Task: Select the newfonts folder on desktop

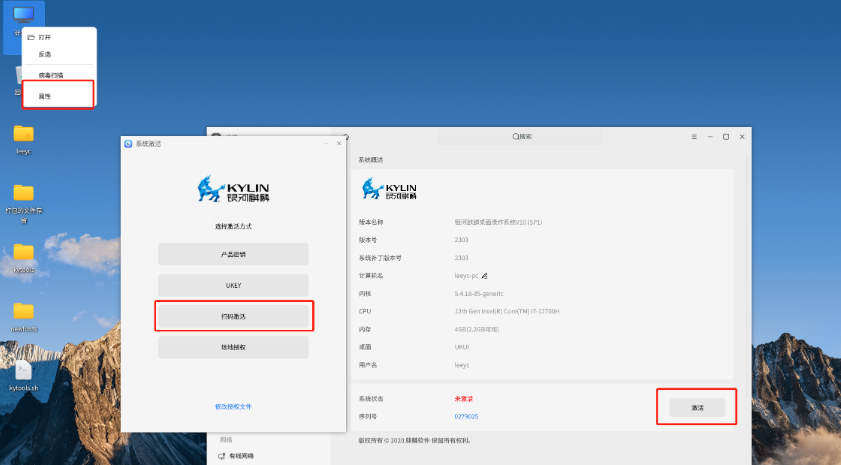Action: pyautogui.click(x=24, y=311)
